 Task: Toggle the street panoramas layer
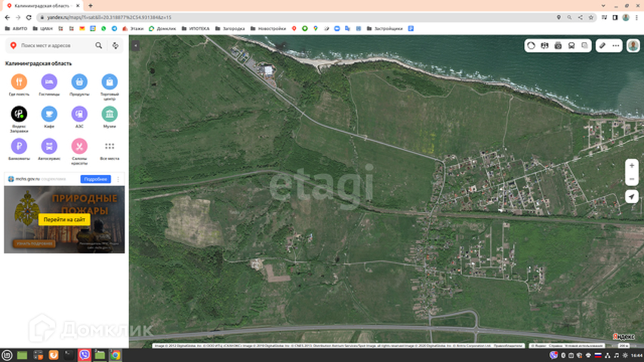point(558,45)
